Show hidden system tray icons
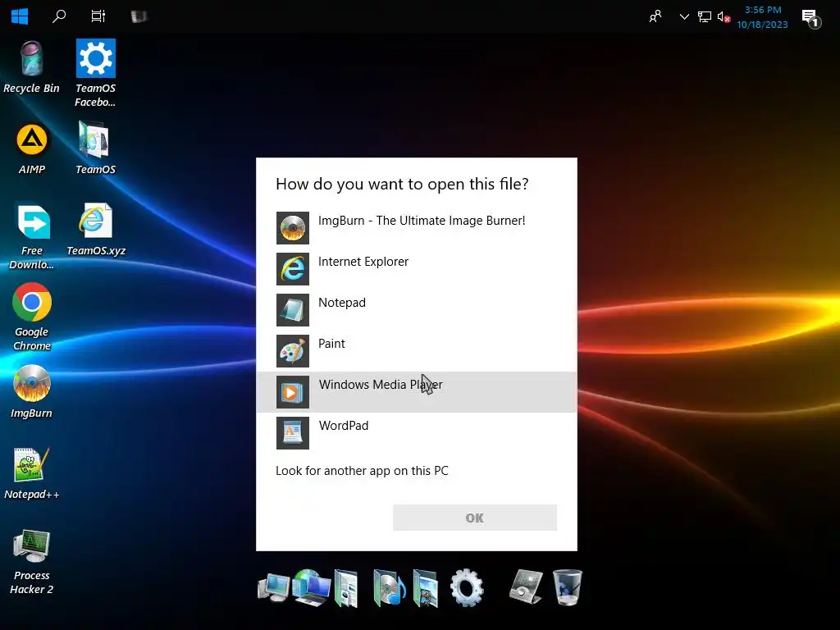 point(684,16)
